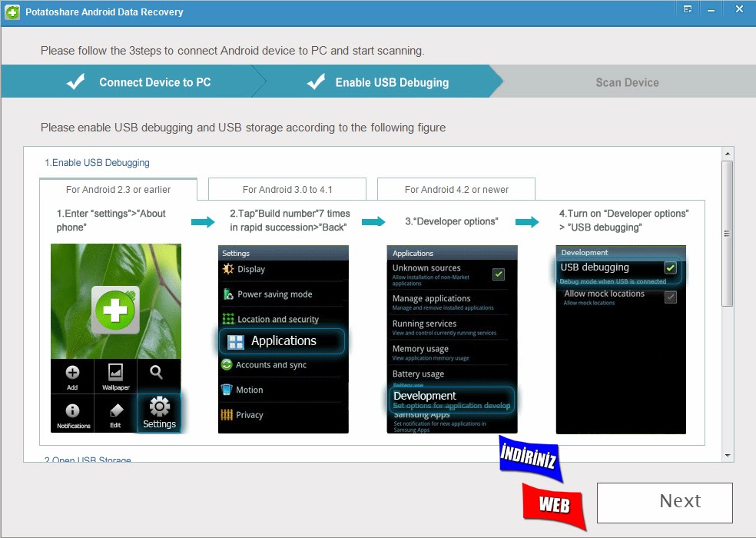Click the Display sun icon
The height and width of the screenshot is (538, 756).
228,269
